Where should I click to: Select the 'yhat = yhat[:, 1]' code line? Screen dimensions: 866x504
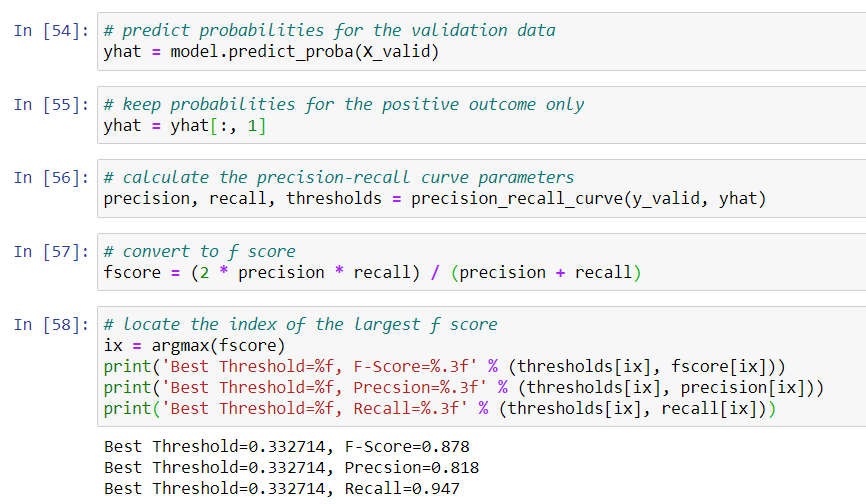tap(185, 126)
